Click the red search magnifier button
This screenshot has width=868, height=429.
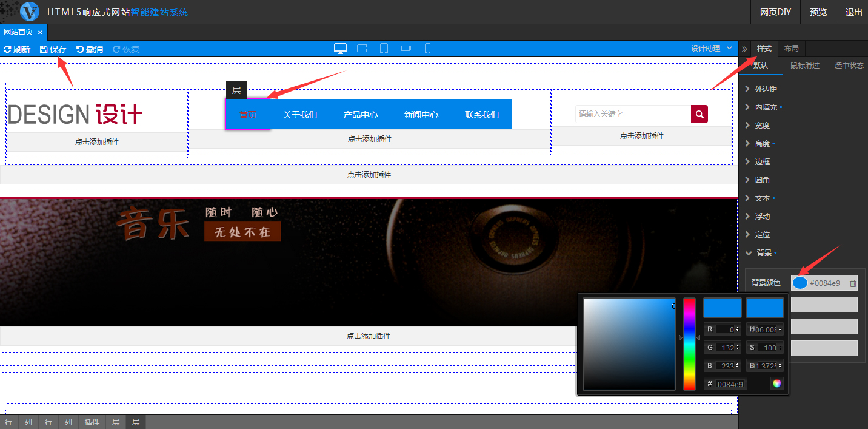[699, 114]
